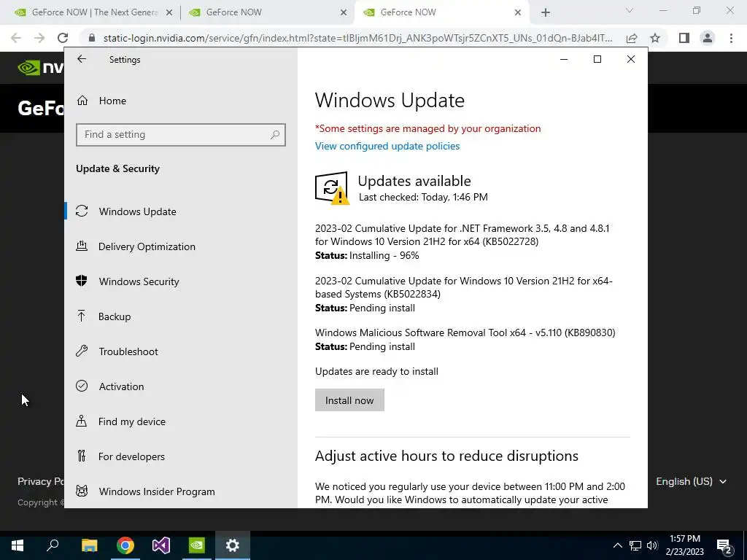Open View configured update policies link
The width and height of the screenshot is (747, 560).
point(387,146)
